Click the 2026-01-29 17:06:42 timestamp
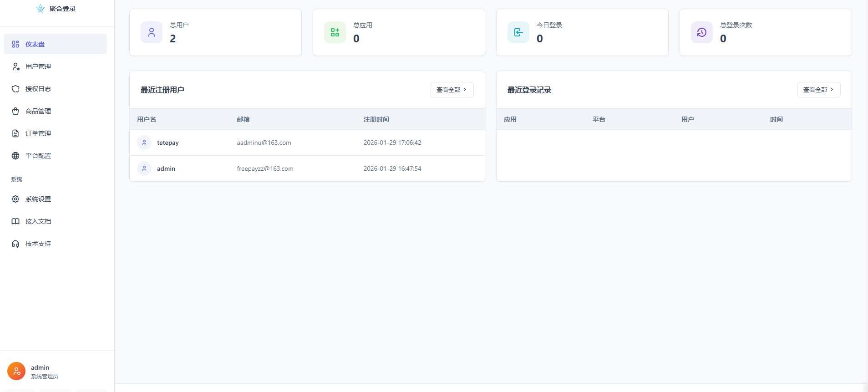The height and width of the screenshot is (392, 868). [x=392, y=143]
